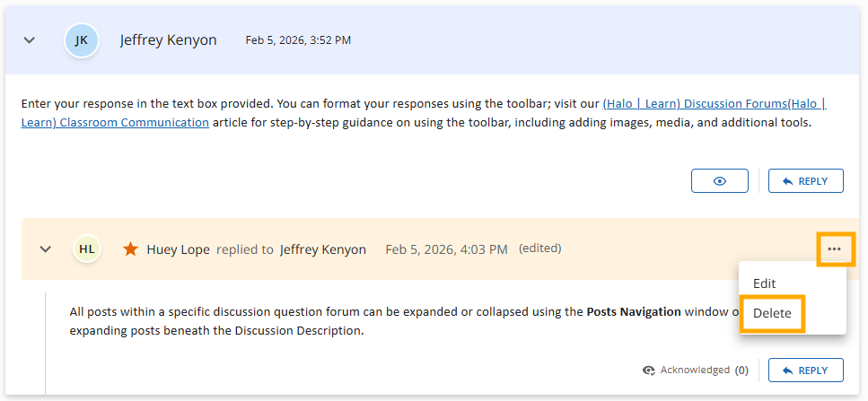Reply to Jeffrey Kenyon's post
The image size is (868, 401).
[805, 181]
